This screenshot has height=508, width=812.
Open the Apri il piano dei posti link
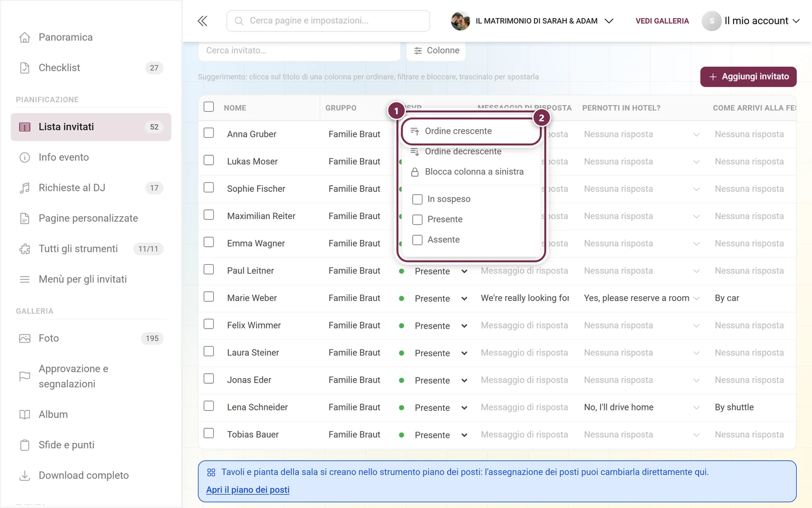[248, 490]
